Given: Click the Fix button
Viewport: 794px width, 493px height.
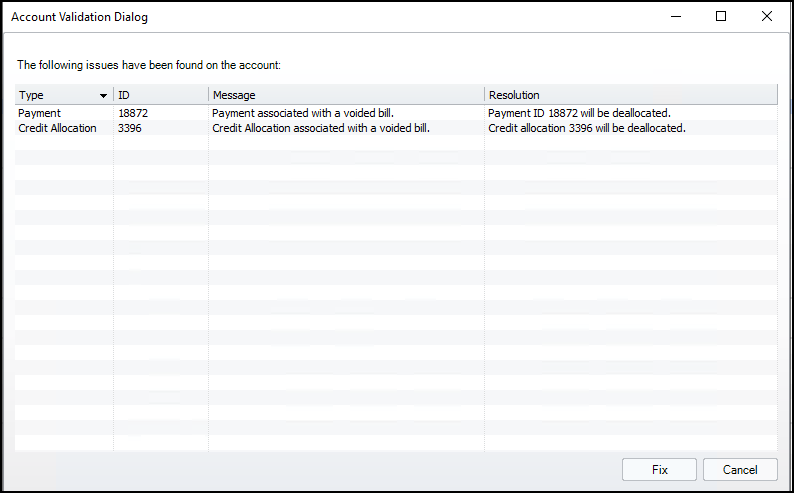Looking at the screenshot, I should coord(659,469).
